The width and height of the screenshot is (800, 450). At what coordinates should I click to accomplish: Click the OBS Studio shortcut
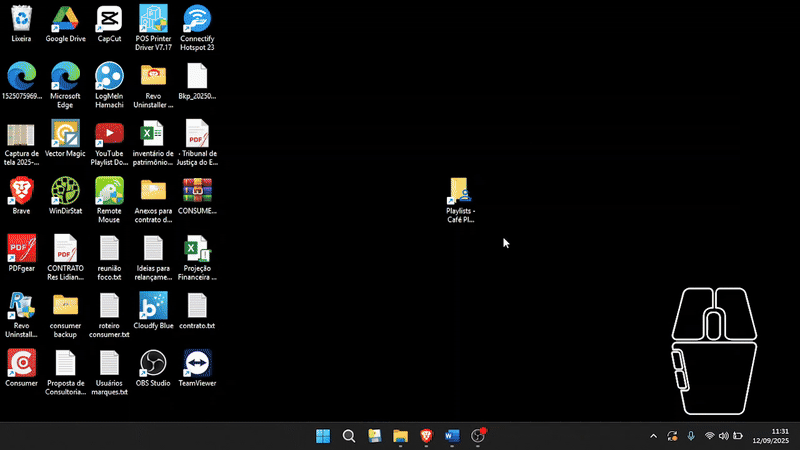click(153, 363)
